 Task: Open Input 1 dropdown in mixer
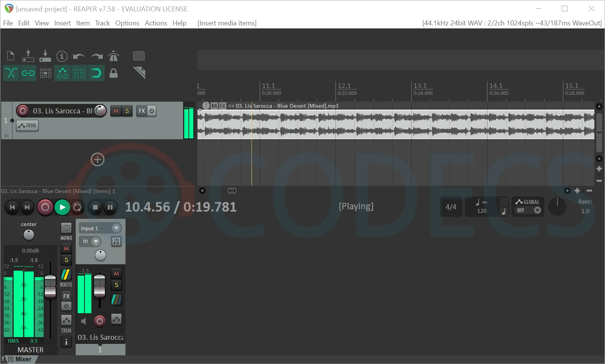pyautogui.click(x=116, y=228)
